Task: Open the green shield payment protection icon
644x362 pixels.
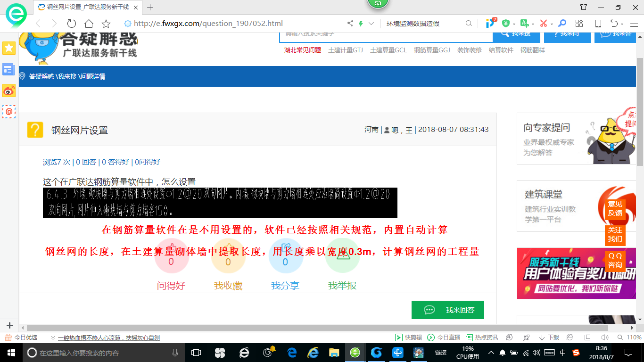Action: tap(506, 23)
